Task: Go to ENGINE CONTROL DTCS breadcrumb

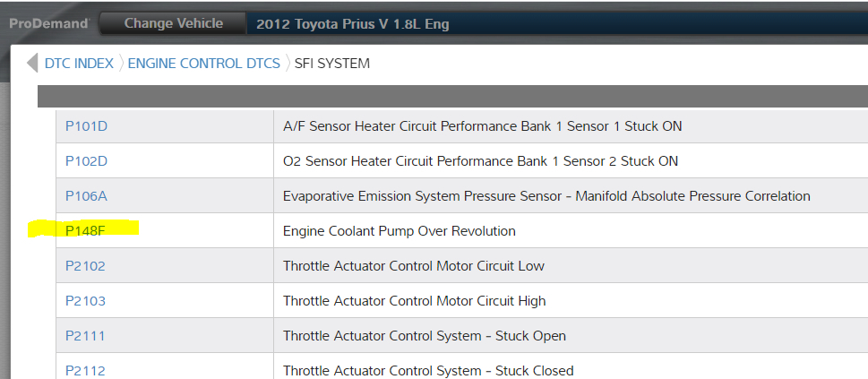Action: coord(203,64)
